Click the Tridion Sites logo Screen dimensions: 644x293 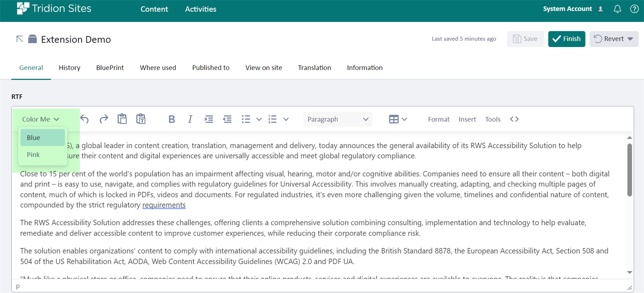point(54,8)
